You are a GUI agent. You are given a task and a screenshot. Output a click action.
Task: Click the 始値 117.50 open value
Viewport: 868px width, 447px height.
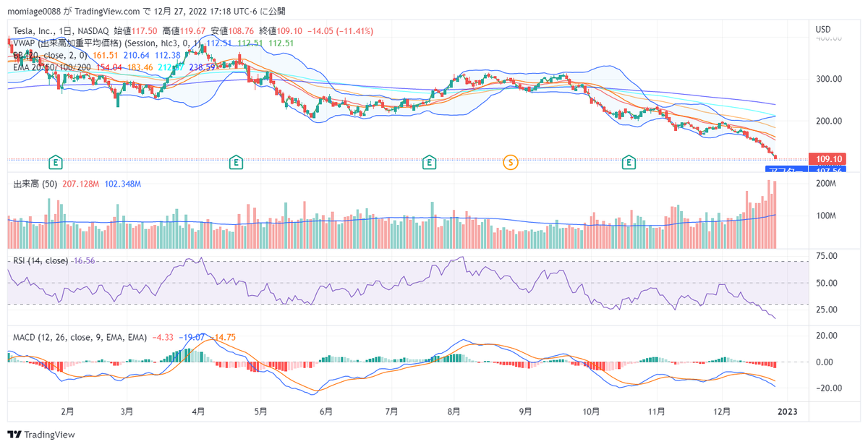[136, 32]
